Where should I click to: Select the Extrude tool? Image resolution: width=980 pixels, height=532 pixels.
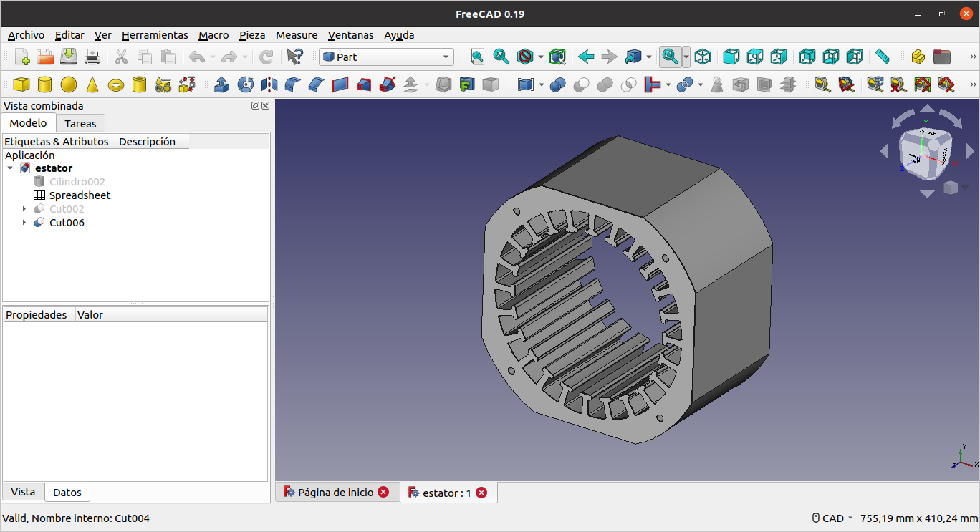click(222, 85)
